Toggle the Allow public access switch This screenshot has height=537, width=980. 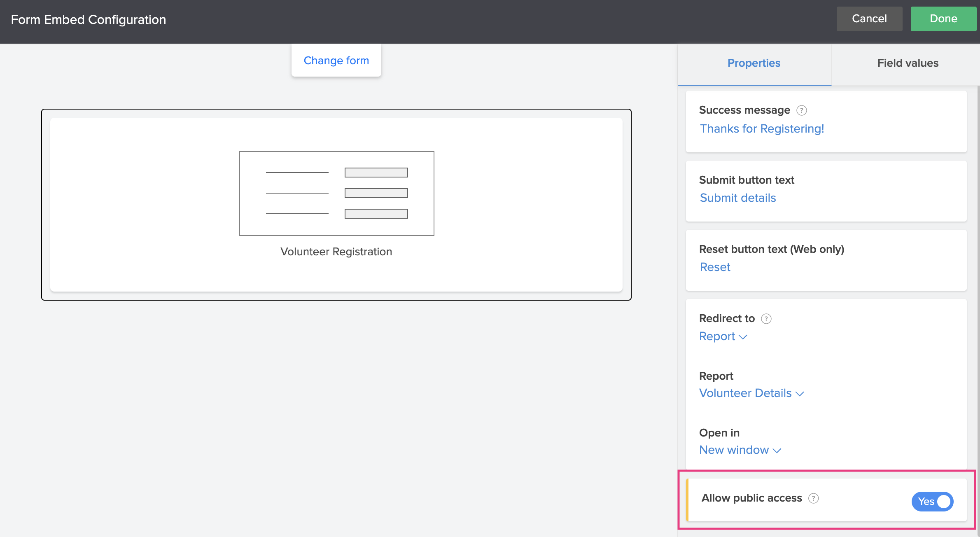coord(932,501)
